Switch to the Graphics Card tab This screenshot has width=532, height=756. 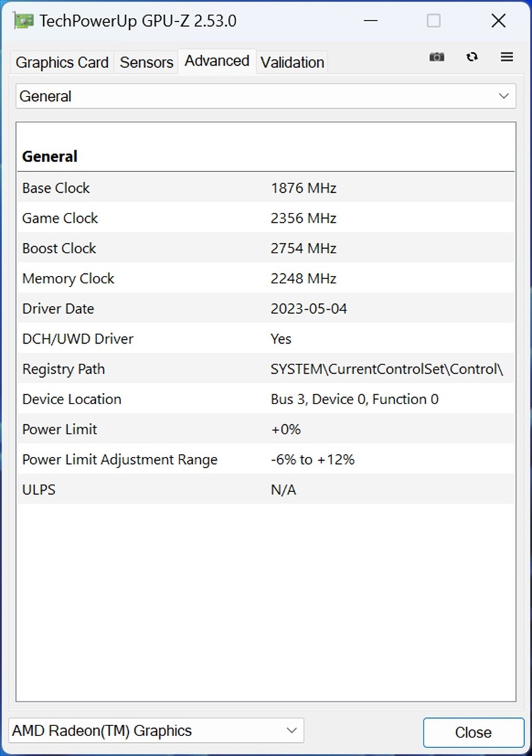[62, 63]
